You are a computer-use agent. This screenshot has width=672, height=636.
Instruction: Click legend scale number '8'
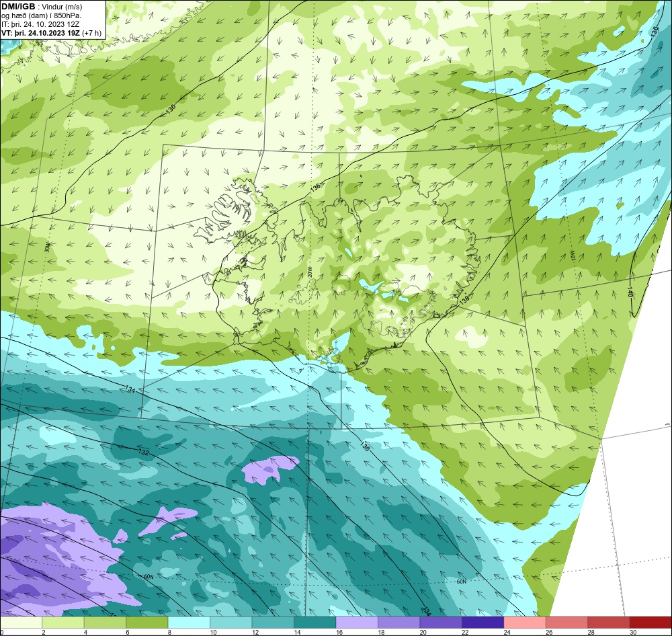[x=170, y=632]
